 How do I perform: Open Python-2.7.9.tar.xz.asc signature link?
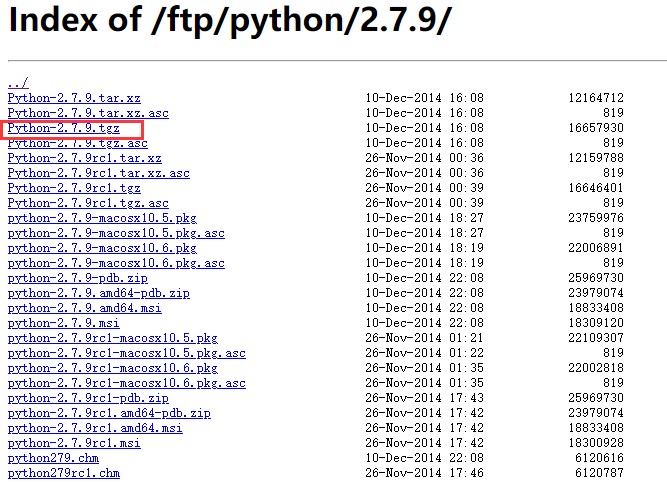pyautogui.click(x=88, y=113)
